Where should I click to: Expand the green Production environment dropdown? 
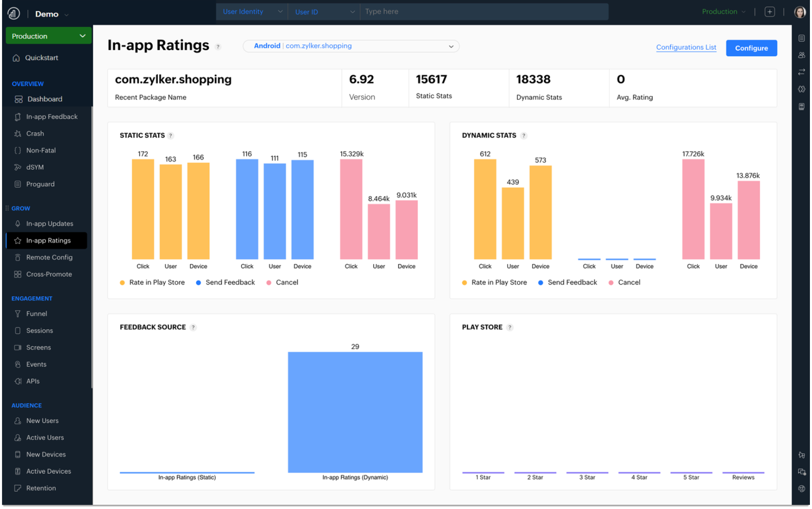click(x=49, y=36)
